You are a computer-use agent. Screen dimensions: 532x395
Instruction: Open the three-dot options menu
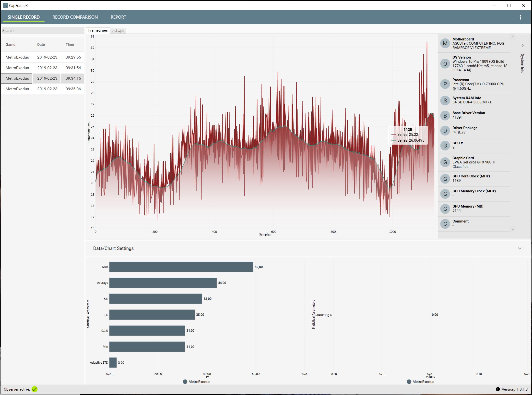(x=520, y=17)
